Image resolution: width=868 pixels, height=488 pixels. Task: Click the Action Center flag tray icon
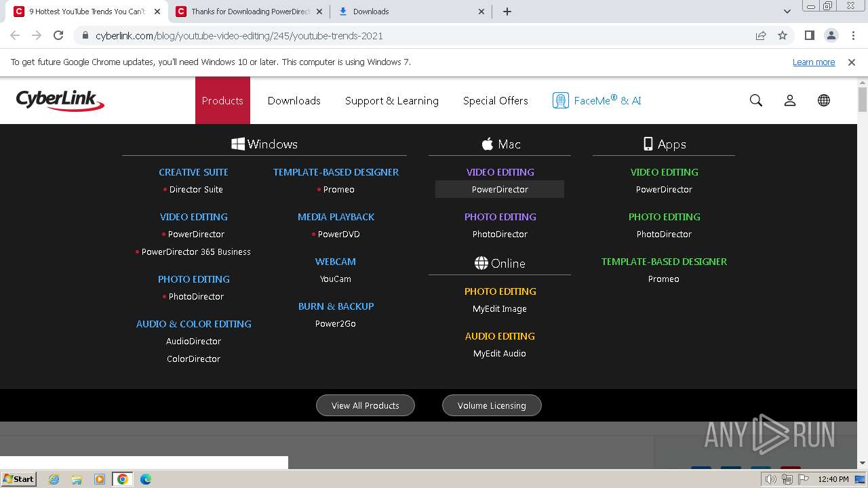point(804,479)
